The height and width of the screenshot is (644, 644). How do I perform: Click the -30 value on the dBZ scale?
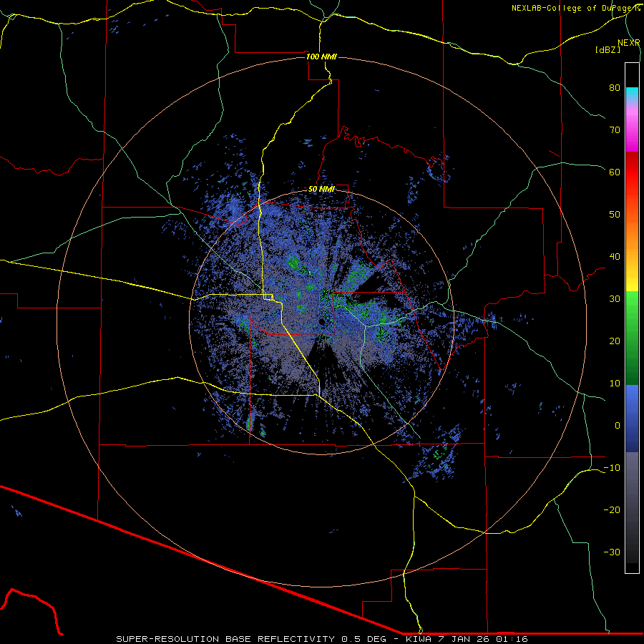(x=612, y=552)
